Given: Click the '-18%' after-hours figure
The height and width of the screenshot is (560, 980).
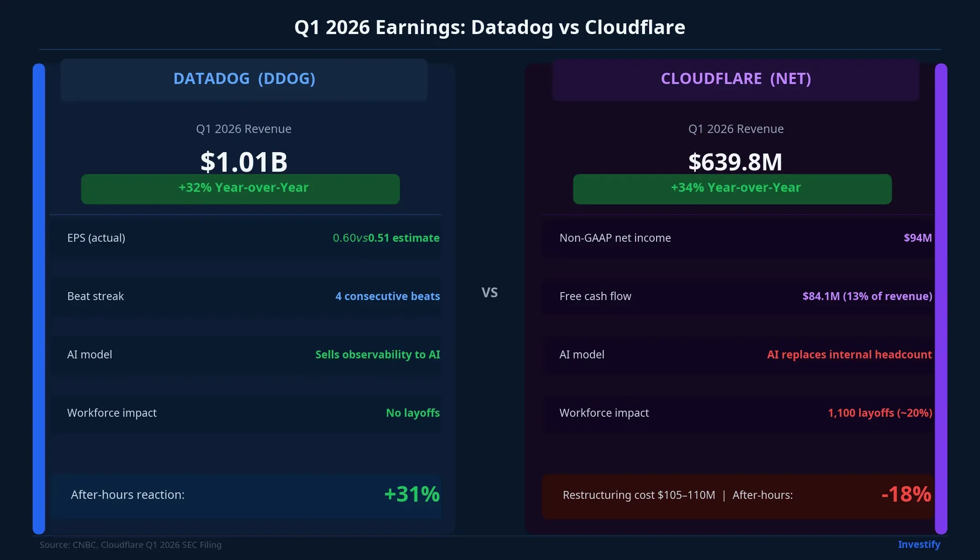Looking at the screenshot, I should point(906,494).
